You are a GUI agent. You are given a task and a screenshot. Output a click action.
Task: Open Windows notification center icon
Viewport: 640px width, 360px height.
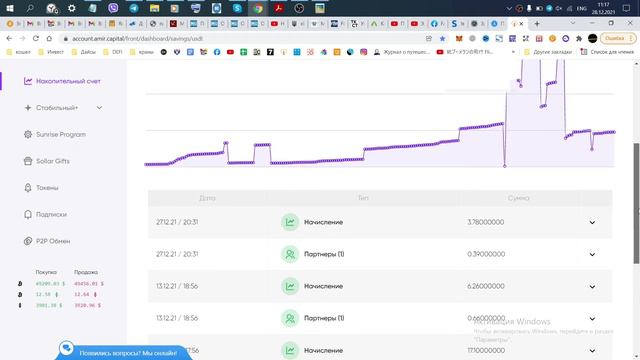(627, 8)
